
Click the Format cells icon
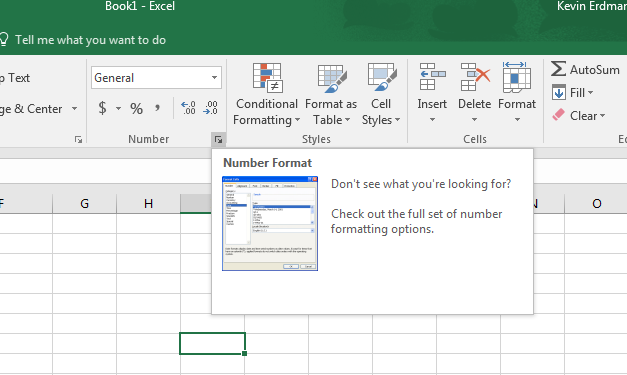[x=517, y=76]
